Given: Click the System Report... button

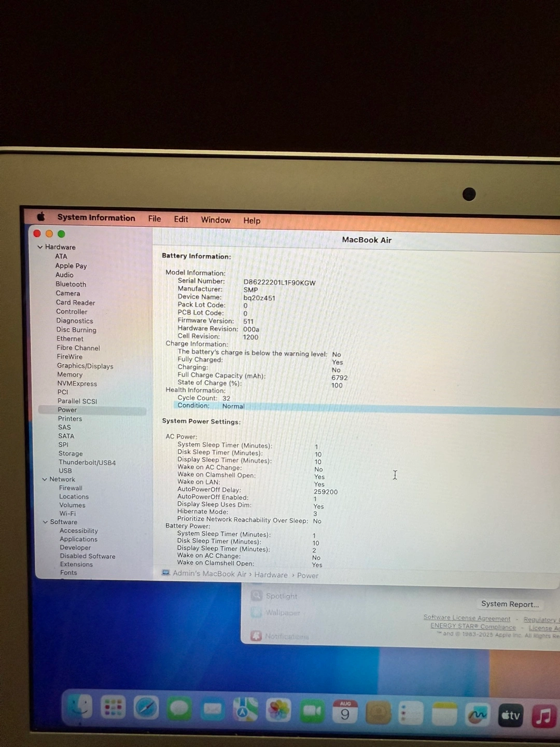Looking at the screenshot, I should [510, 604].
